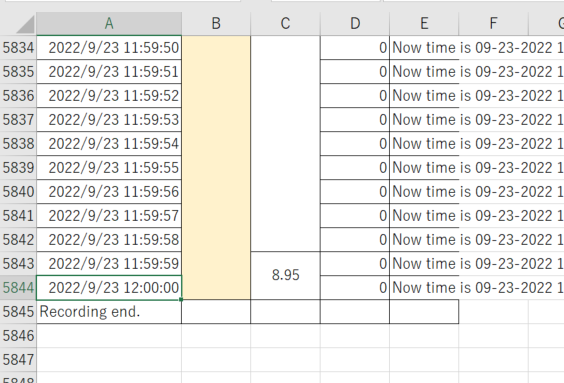The image size is (564, 383).
Task: Click cell with 2022/9/23 11:59:53
Action: point(109,120)
